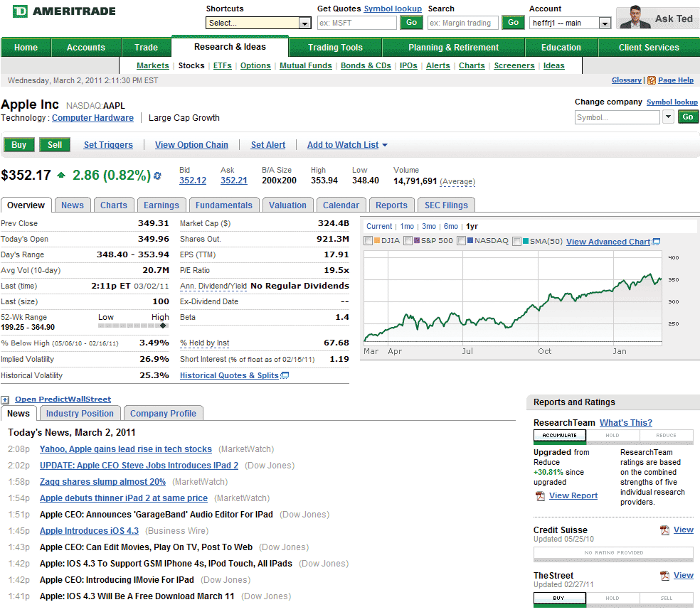This screenshot has height=612, width=700.
Task: Open the Earnings tab
Action: pyautogui.click(x=161, y=205)
